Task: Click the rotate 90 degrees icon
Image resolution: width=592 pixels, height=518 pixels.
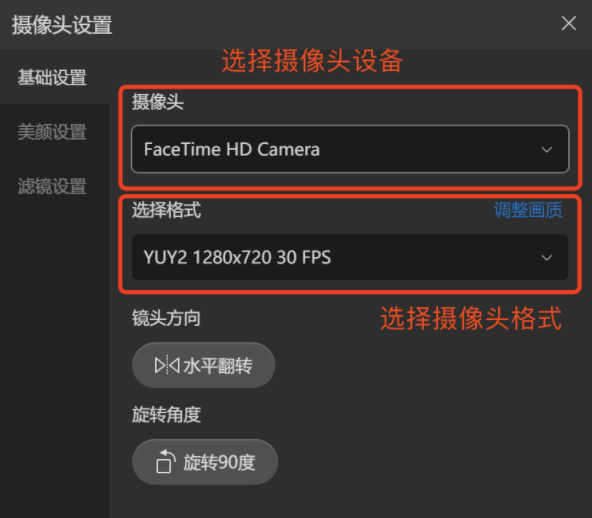Action: tap(165, 461)
